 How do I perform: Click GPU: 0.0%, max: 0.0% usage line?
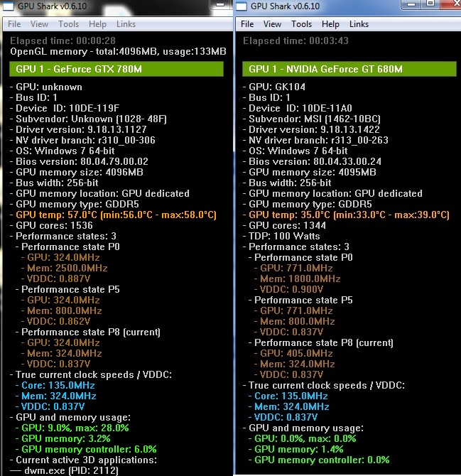point(303,438)
